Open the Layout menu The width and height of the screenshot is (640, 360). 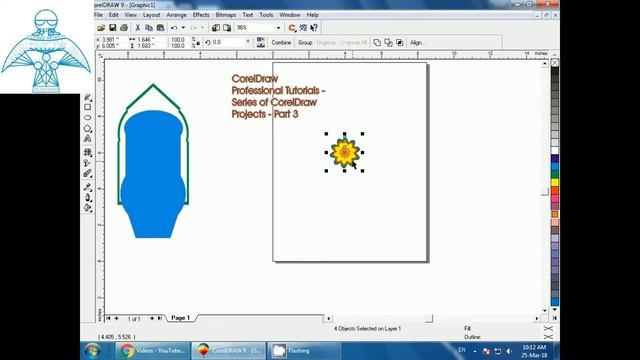click(x=151, y=15)
